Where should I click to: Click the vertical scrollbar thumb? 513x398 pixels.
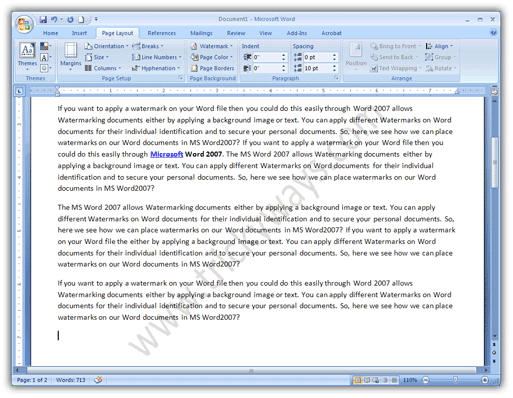click(x=495, y=162)
